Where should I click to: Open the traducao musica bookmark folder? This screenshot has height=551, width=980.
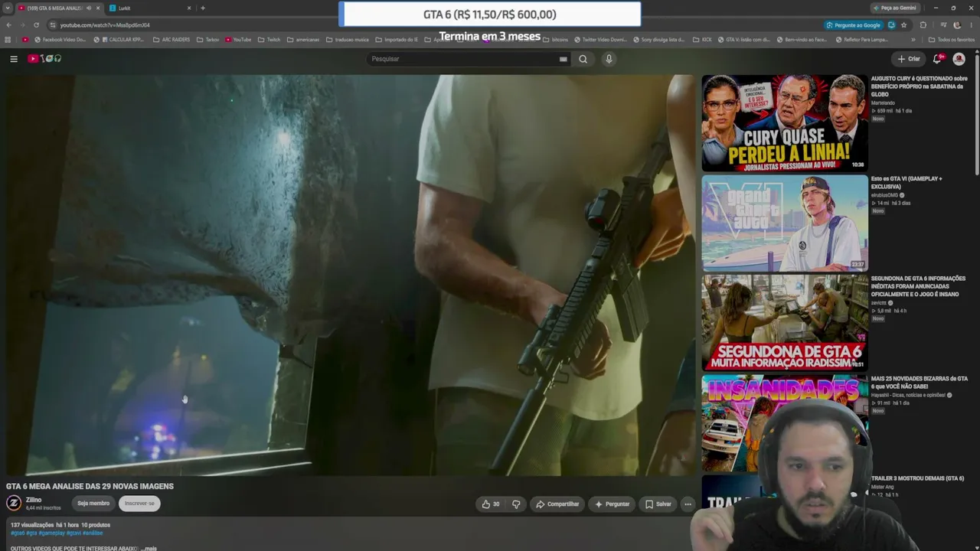point(347,40)
